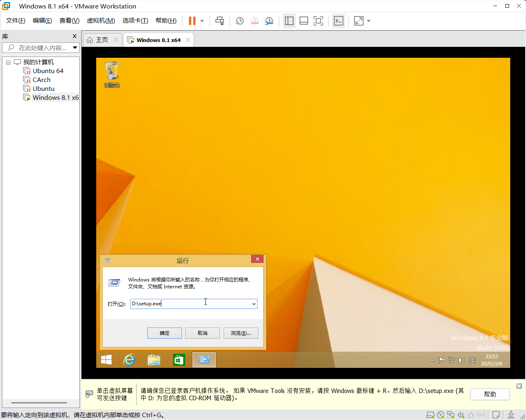Open the 虚拟机(M) menu

click(x=101, y=21)
